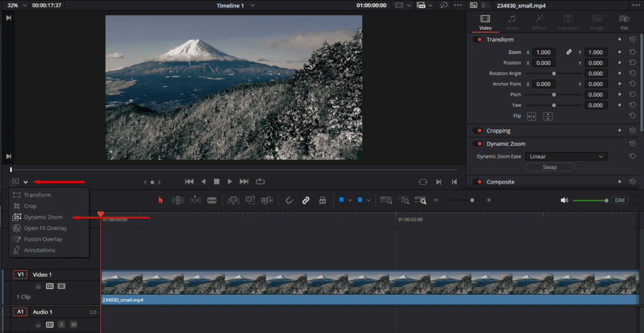644x333 pixels.
Task: Click the Flip horizontal icon
Action: [531, 116]
